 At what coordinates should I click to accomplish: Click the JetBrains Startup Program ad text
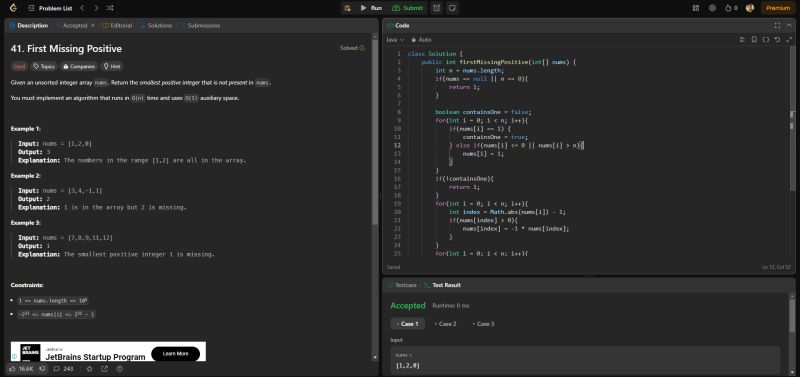[95, 357]
